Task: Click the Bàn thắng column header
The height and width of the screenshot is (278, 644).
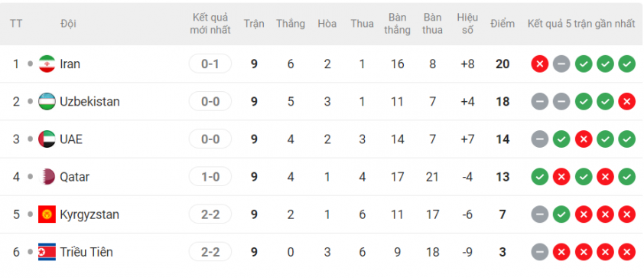Action: (397, 24)
